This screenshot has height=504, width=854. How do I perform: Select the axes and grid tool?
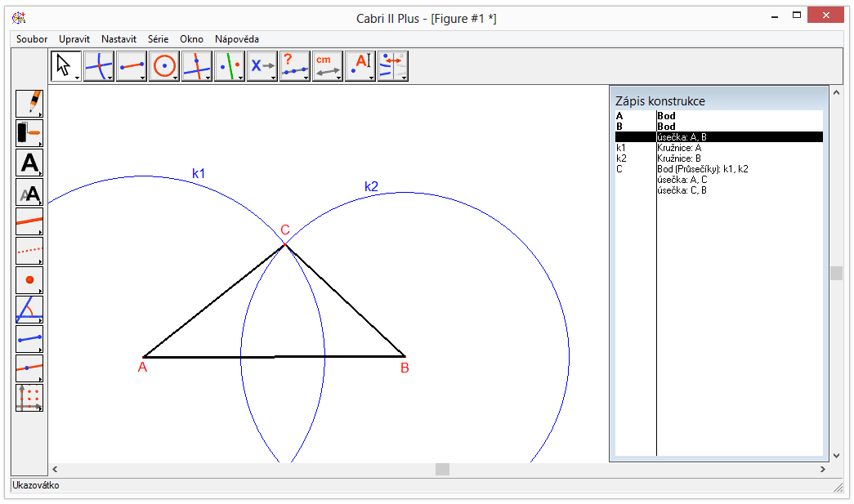point(29,398)
